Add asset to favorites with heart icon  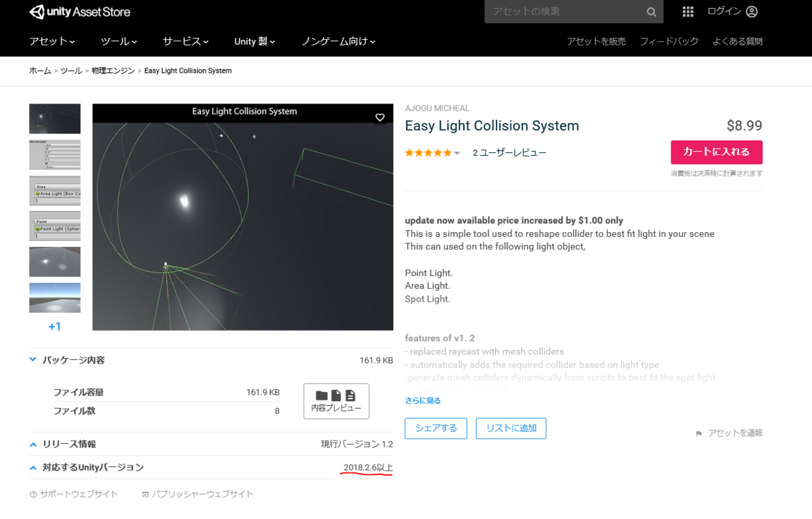click(x=380, y=118)
